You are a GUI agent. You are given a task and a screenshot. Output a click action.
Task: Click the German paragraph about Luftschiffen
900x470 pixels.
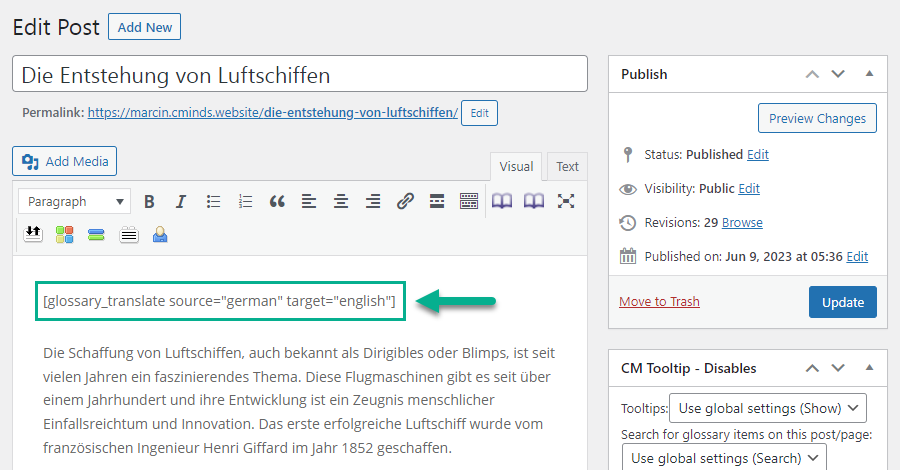coord(299,400)
